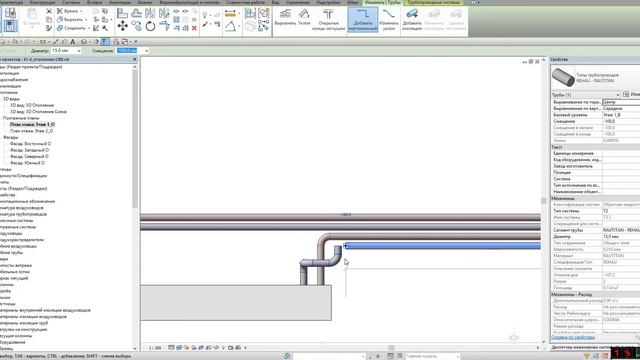
Task: Click the Text 'A' icon in quick access toolbar
Action: point(73,42)
